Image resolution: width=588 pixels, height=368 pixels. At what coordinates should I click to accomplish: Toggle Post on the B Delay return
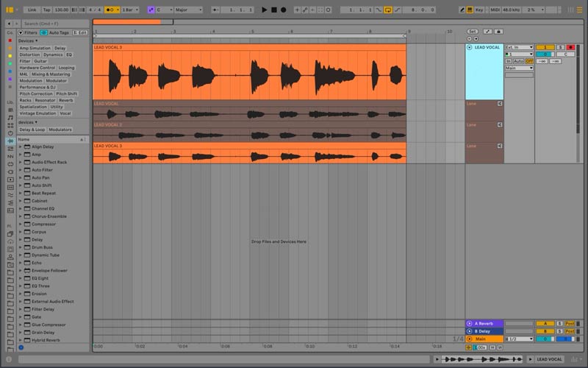[x=570, y=331]
